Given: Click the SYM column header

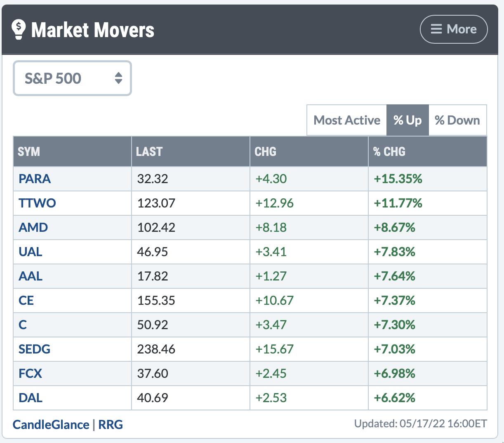Looking at the screenshot, I should (x=29, y=152).
